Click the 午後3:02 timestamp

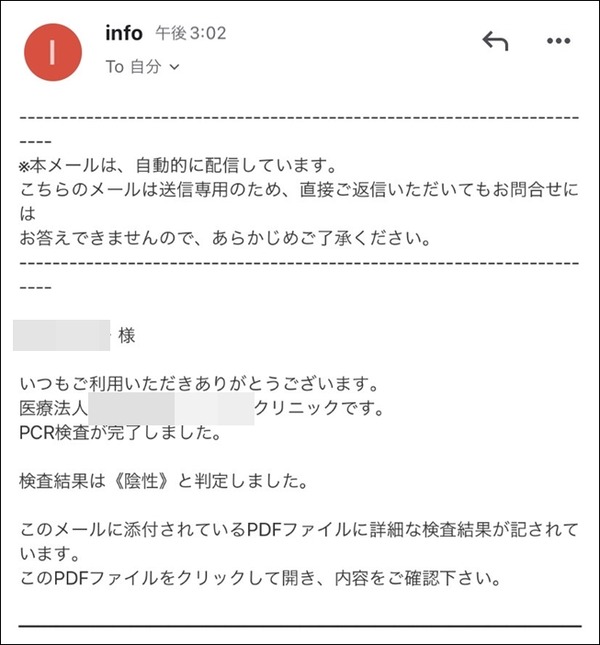click(x=191, y=33)
